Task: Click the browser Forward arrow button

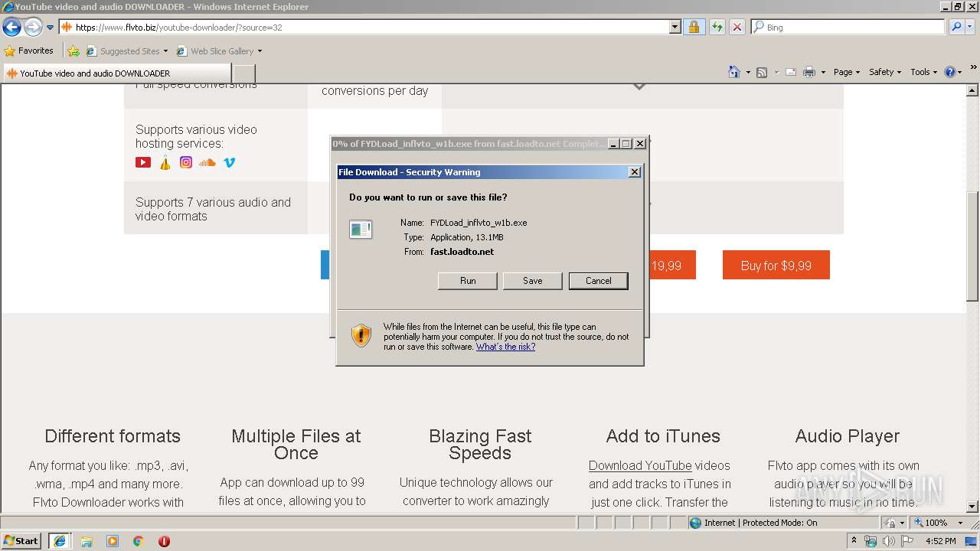Action: [33, 28]
